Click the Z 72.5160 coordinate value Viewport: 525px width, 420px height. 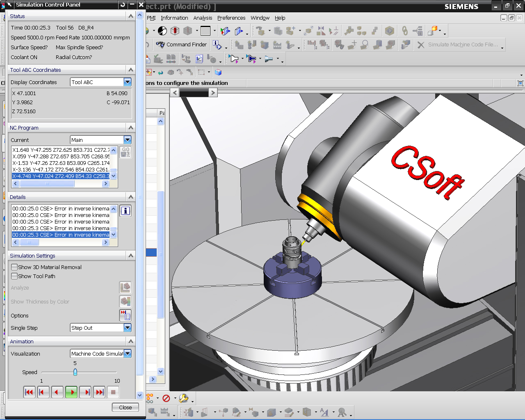pyautogui.click(x=24, y=111)
